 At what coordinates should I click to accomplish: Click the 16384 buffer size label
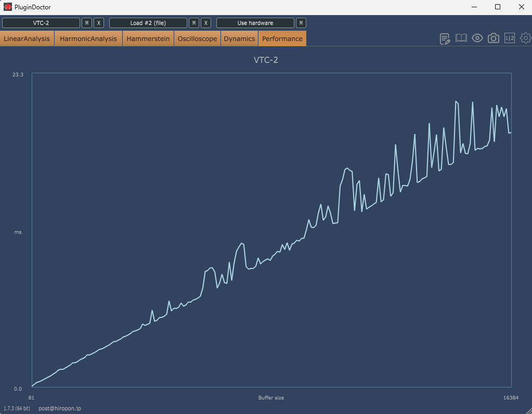point(511,398)
